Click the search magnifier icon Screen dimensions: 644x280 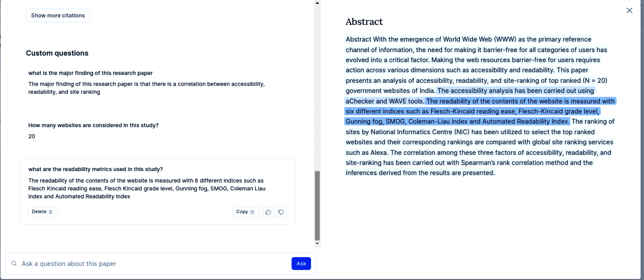click(14, 263)
